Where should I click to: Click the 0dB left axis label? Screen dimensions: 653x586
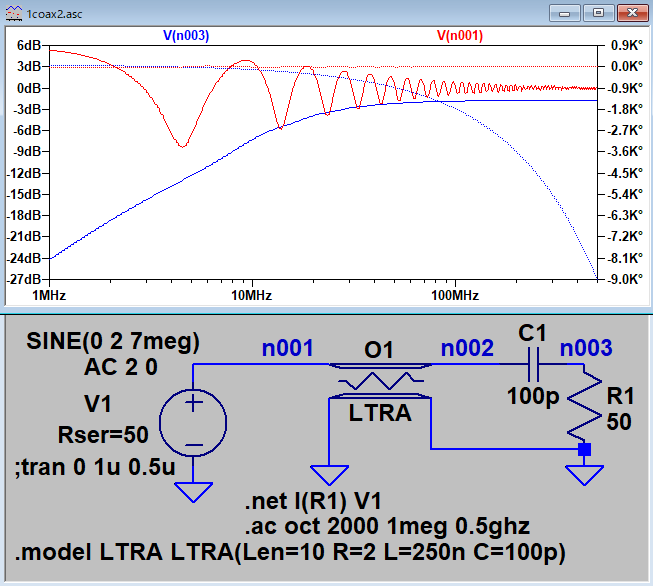click(29, 88)
